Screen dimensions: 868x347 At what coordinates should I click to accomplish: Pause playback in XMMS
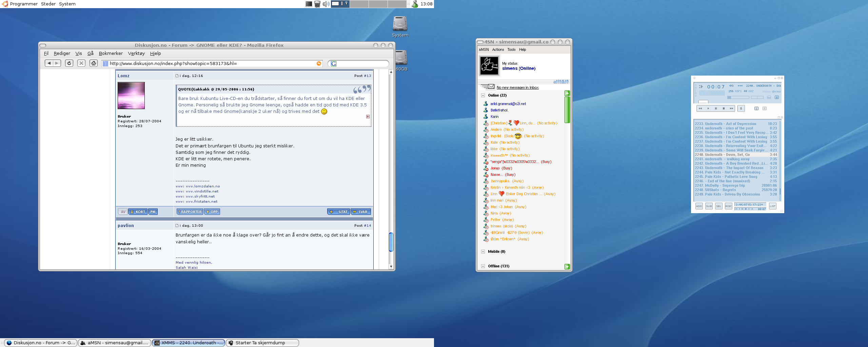coord(716,108)
